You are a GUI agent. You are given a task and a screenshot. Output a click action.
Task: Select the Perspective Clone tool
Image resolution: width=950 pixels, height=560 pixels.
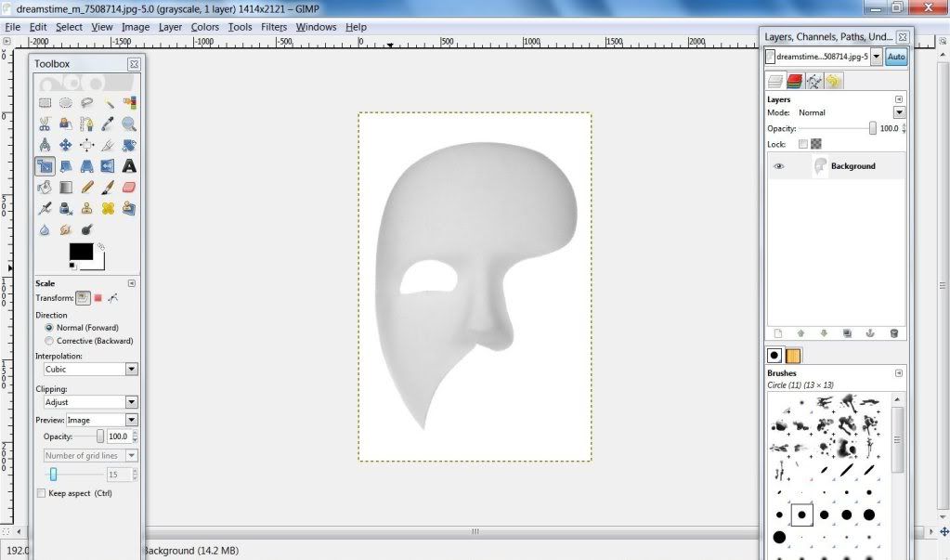(129, 208)
